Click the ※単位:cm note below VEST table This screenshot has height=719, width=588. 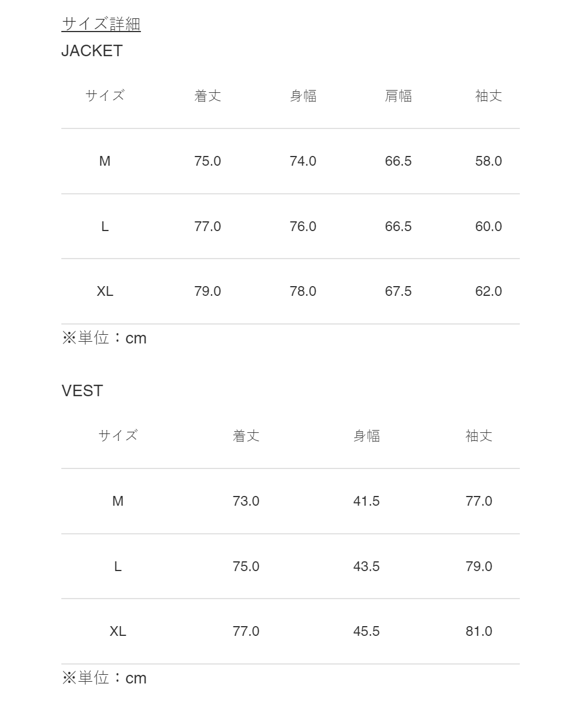click(x=104, y=678)
